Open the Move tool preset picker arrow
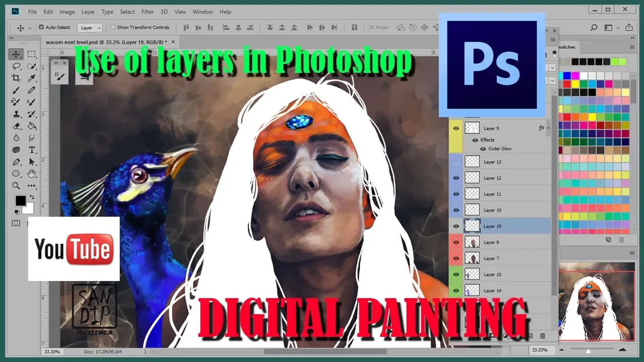The height and width of the screenshot is (362, 644). [x=31, y=28]
